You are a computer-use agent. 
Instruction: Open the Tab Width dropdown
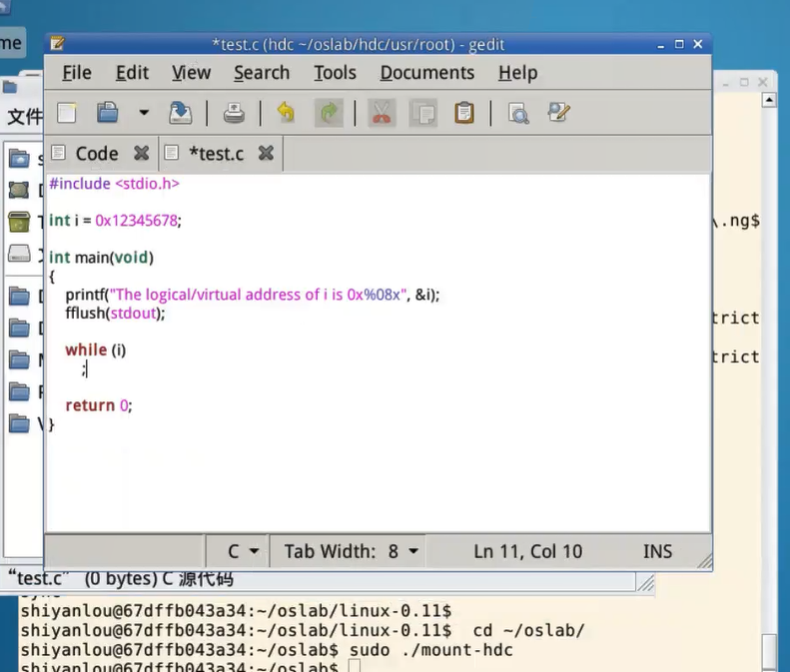(x=352, y=551)
